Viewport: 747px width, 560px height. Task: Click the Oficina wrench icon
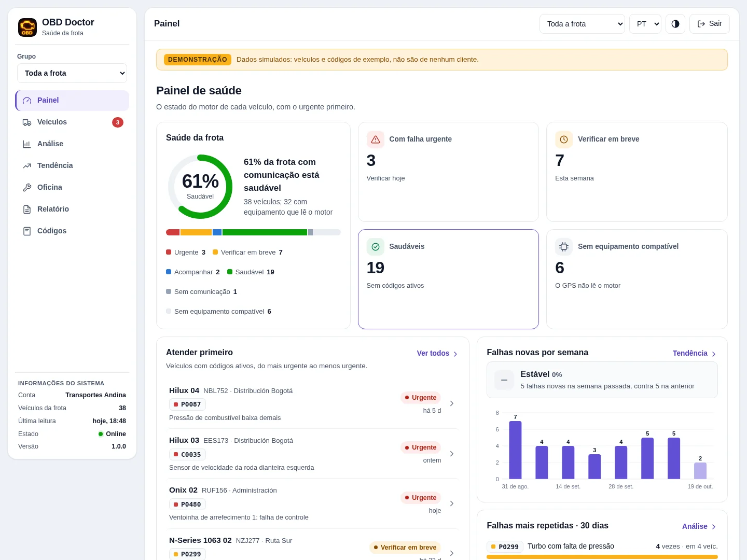click(27, 188)
